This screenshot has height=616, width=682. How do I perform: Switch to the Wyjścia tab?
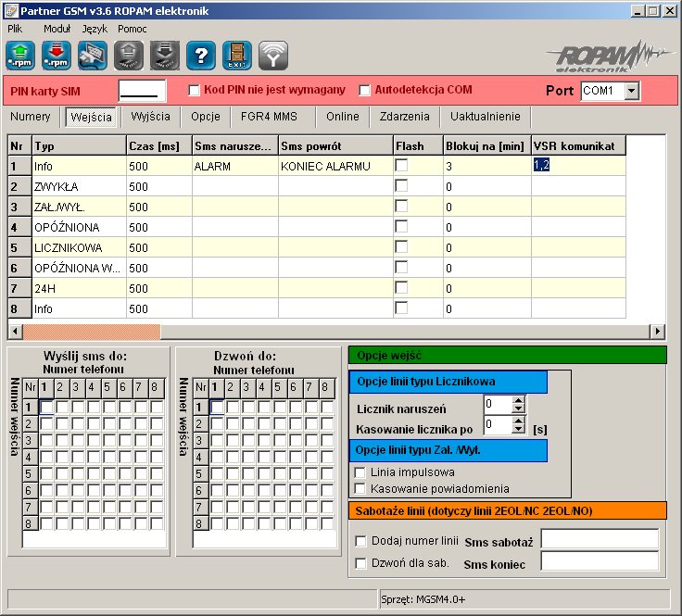pyautogui.click(x=150, y=117)
